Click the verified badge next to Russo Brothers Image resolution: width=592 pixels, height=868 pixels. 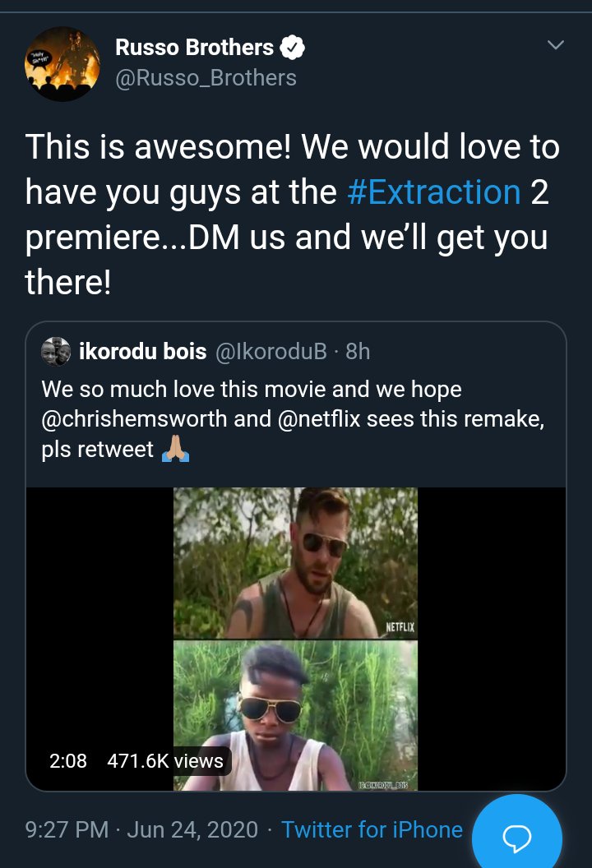coord(293,48)
